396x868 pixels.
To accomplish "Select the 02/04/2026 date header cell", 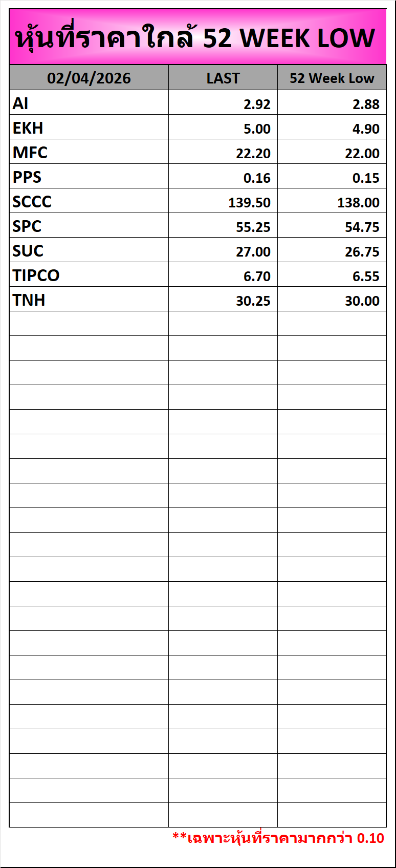I will pos(89,78).
